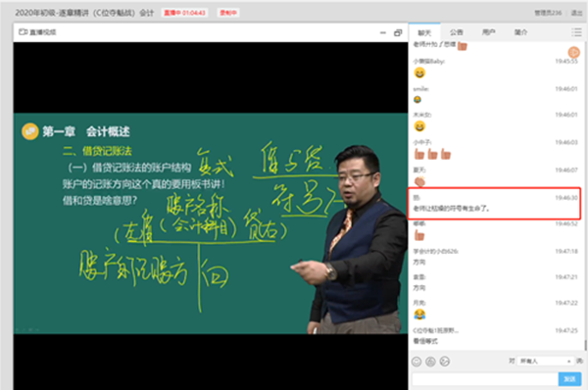This screenshot has height=390, width=588.
Task: Open the 简介 tab
Action: 520,32
